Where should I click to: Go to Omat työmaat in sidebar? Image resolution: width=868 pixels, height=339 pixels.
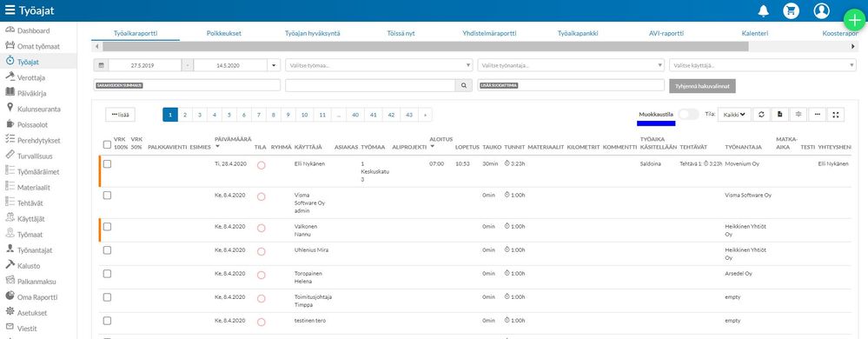(37, 47)
